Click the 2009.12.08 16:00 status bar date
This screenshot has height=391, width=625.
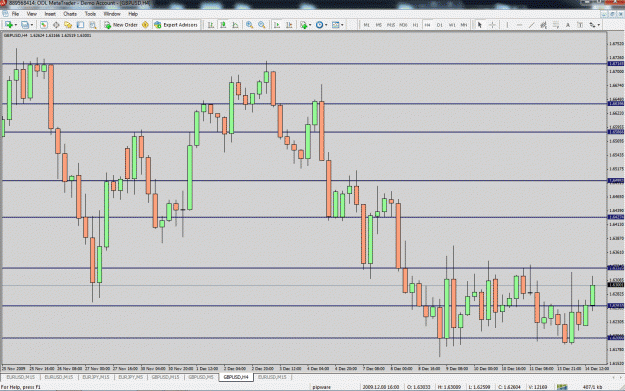[381, 387]
